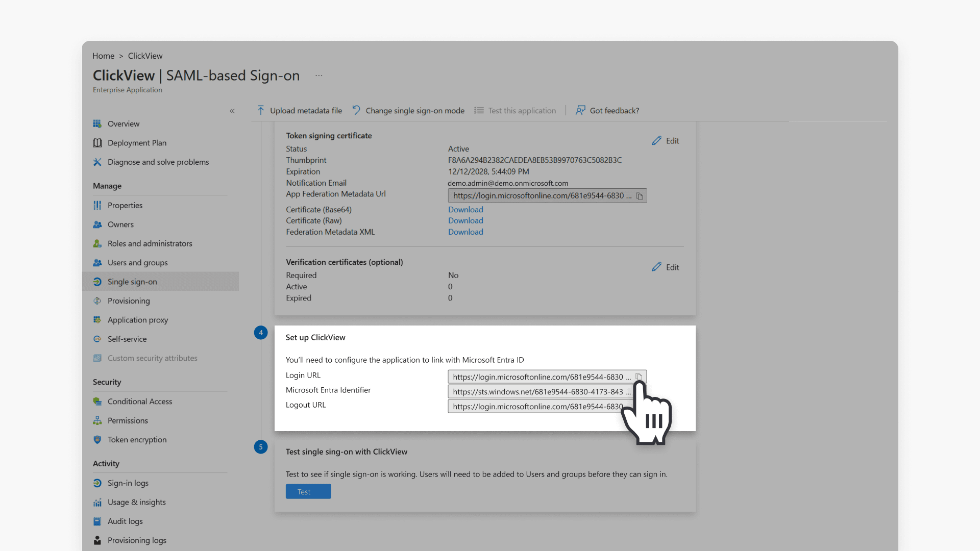The image size is (980, 551).
Task: Go to Home breadcrumb
Action: (103, 56)
